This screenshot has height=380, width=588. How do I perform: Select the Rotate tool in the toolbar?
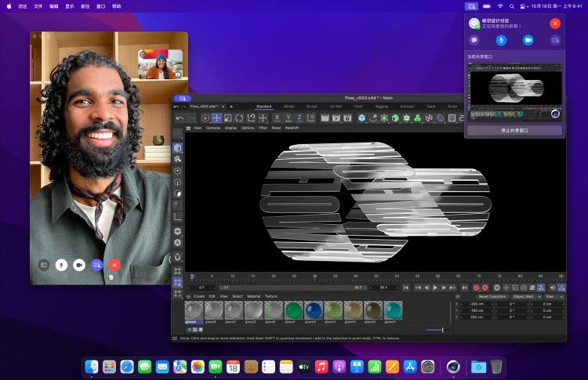tap(239, 118)
